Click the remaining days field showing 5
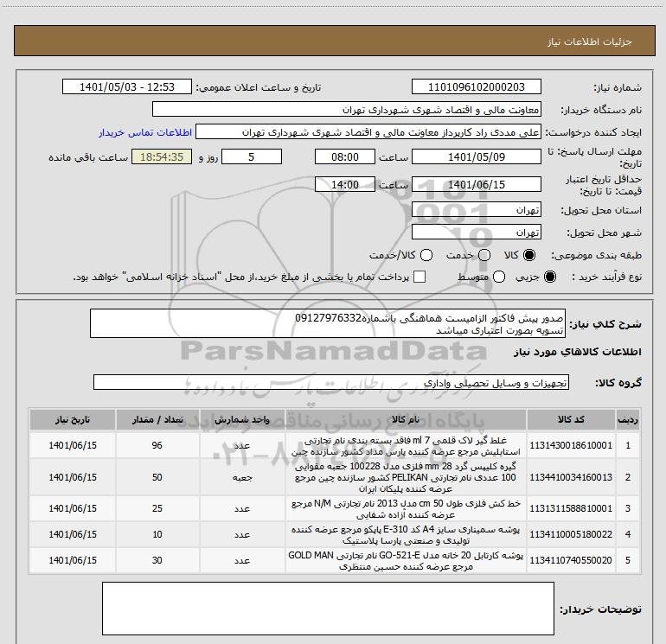 click(x=252, y=156)
